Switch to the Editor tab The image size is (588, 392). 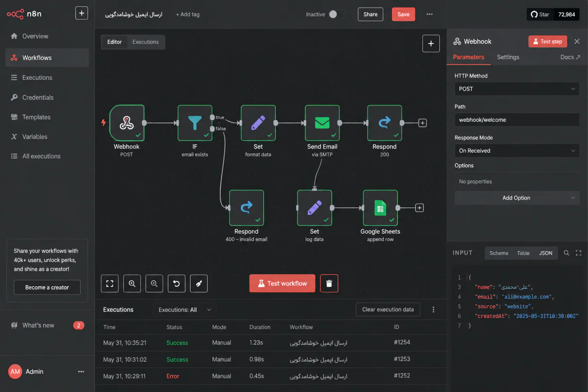point(114,42)
